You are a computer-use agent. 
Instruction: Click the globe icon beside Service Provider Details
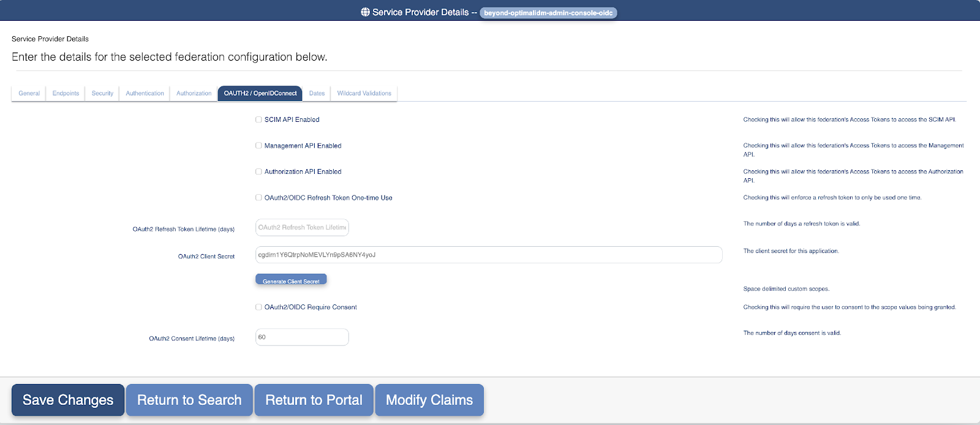tap(365, 12)
